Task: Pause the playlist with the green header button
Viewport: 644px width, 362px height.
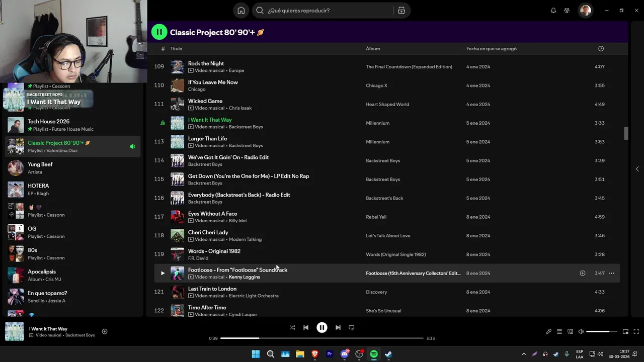Action: [159, 32]
